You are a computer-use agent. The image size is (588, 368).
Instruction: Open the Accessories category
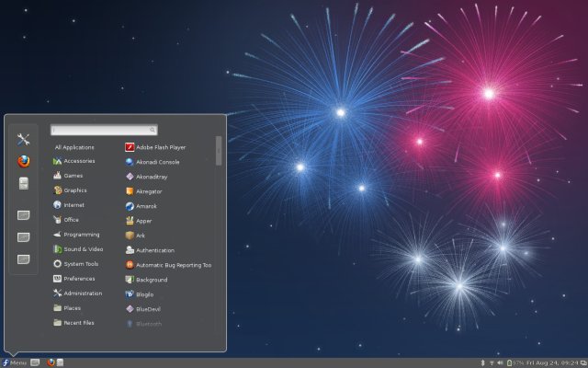74,161
